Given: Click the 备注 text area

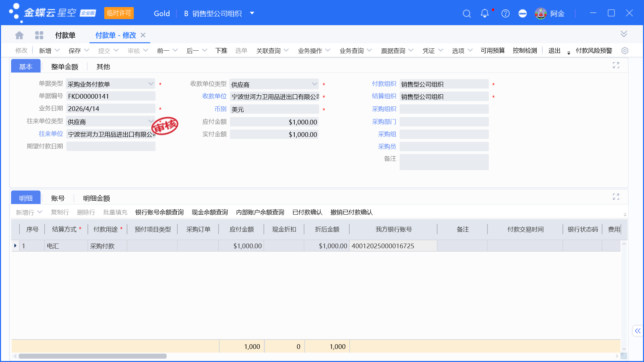Looking at the screenshot, I should [x=444, y=162].
